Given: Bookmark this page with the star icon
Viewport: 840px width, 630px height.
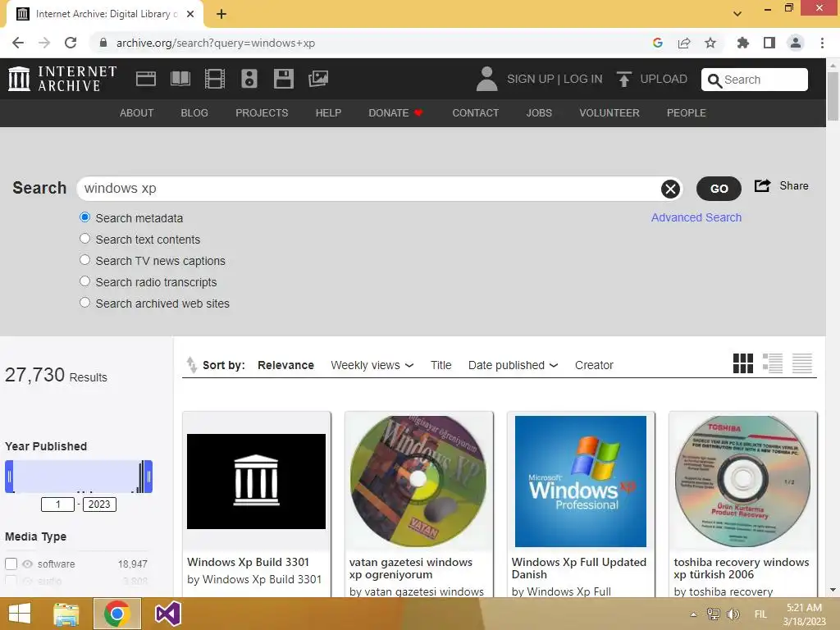Looking at the screenshot, I should [710, 43].
